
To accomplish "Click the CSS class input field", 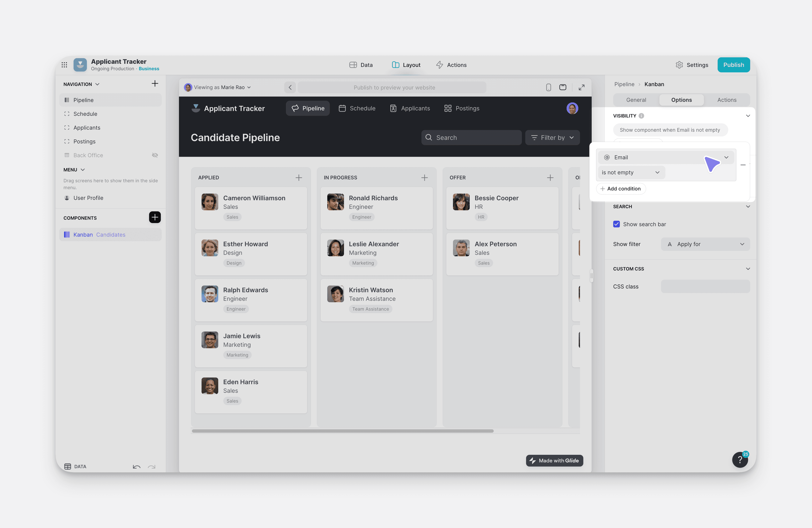I will click(705, 287).
